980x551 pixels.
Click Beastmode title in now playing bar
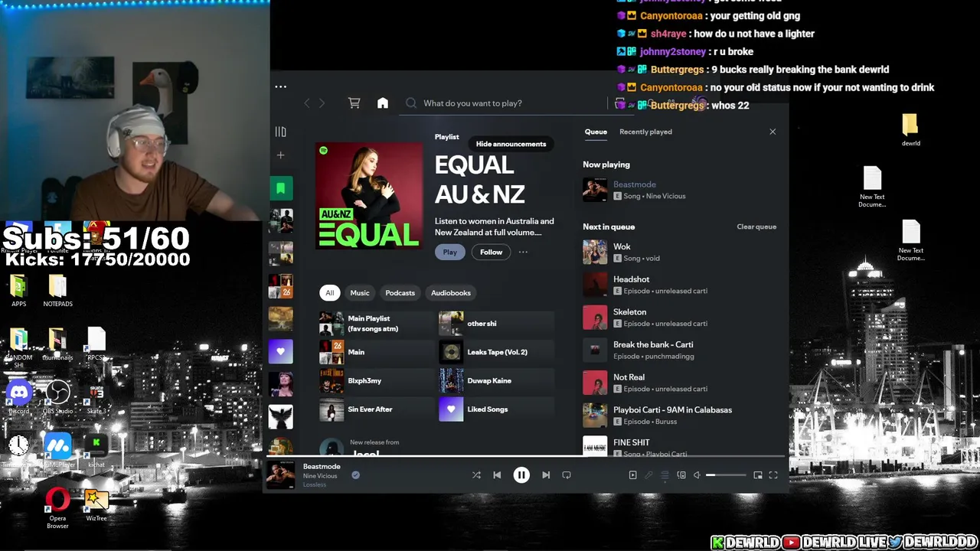point(322,466)
